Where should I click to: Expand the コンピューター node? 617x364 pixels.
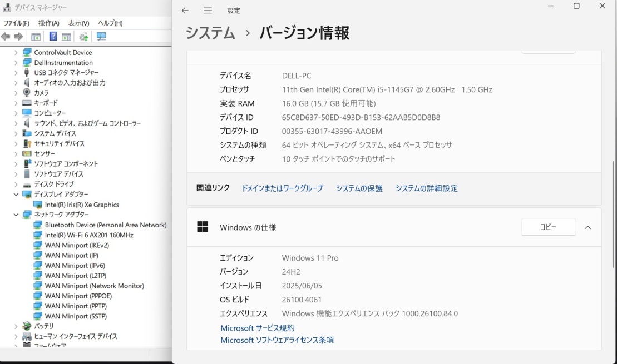[x=16, y=113]
